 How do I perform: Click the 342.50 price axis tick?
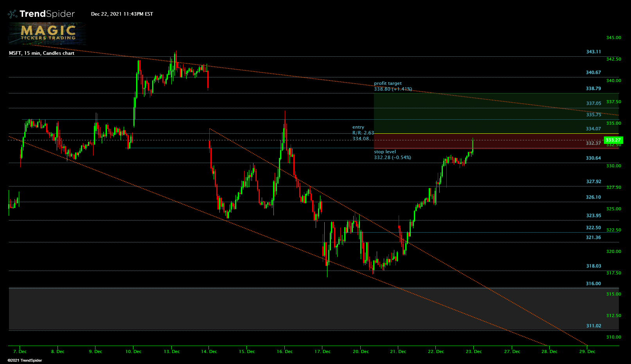(x=613, y=59)
